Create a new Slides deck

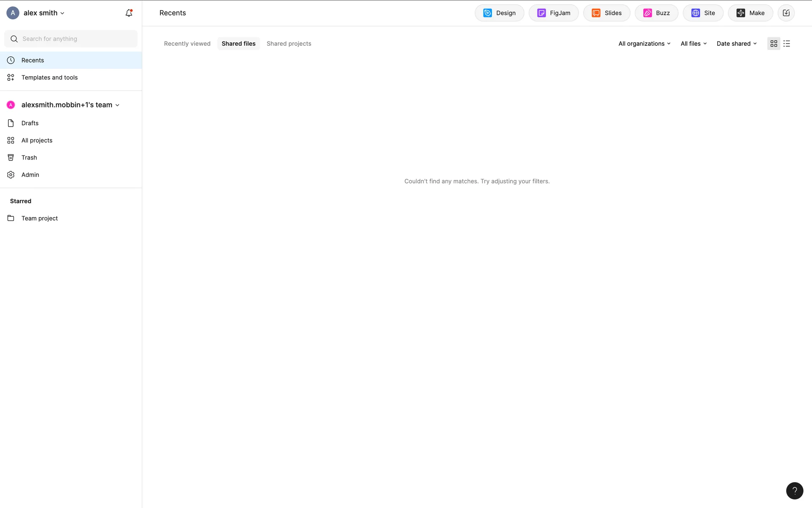(606, 13)
